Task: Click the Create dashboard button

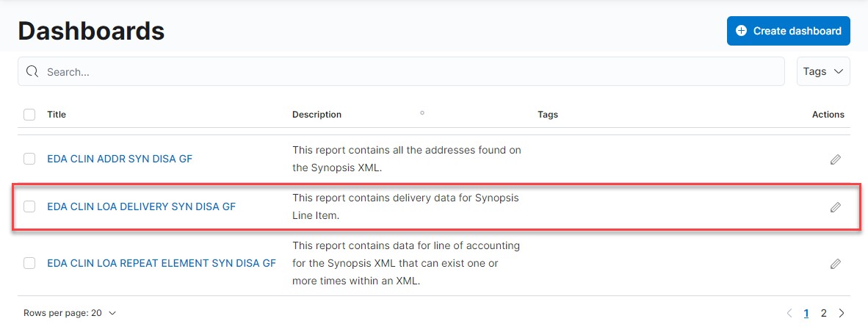Action: click(x=788, y=31)
